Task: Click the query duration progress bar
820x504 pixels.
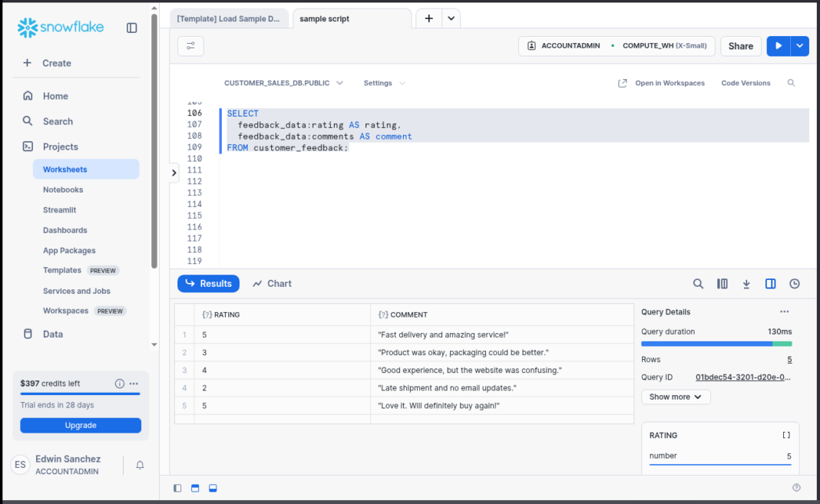Action: [717, 344]
